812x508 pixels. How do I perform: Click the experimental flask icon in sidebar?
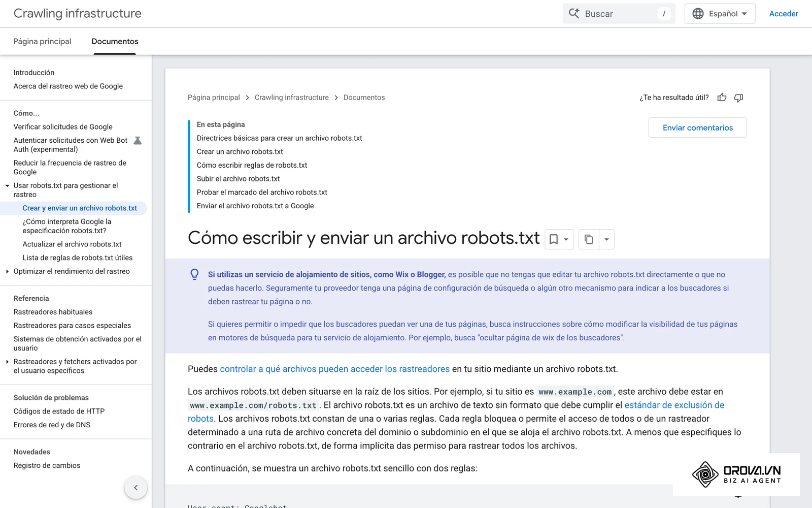click(x=138, y=141)
